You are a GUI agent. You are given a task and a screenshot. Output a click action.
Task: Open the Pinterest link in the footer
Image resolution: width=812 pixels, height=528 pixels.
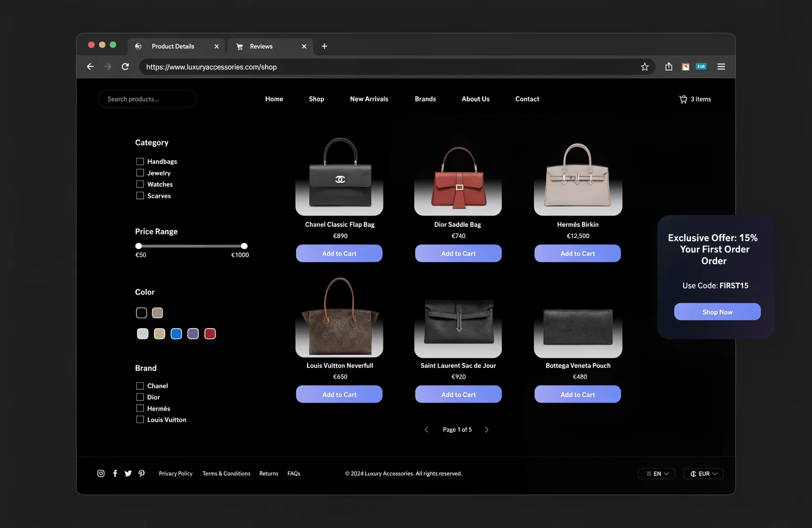point(142,473)
